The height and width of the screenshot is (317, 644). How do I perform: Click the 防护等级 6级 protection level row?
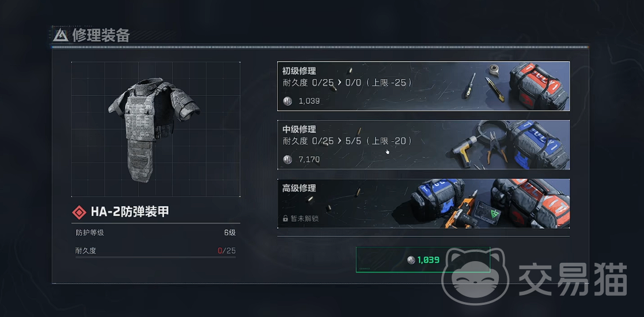(x=156, y=233)
